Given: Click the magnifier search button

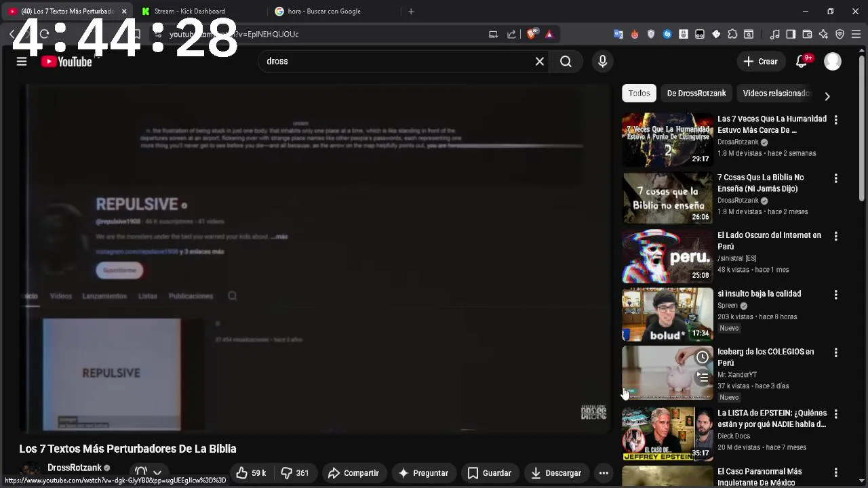Looking at the screenshot, I should point(566,62).
